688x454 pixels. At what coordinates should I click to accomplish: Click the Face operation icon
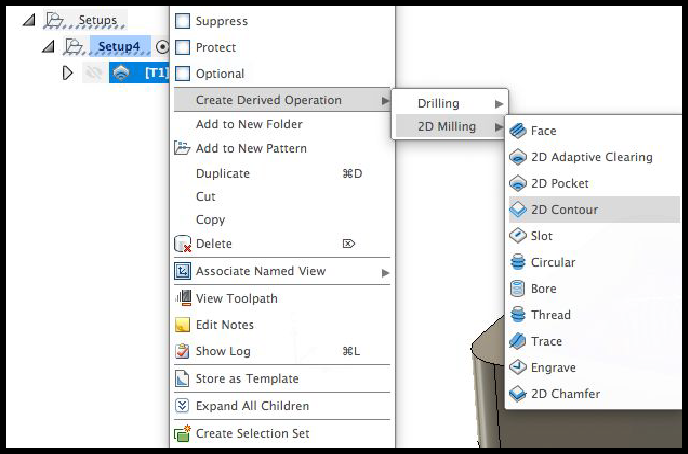coord(518,131)
